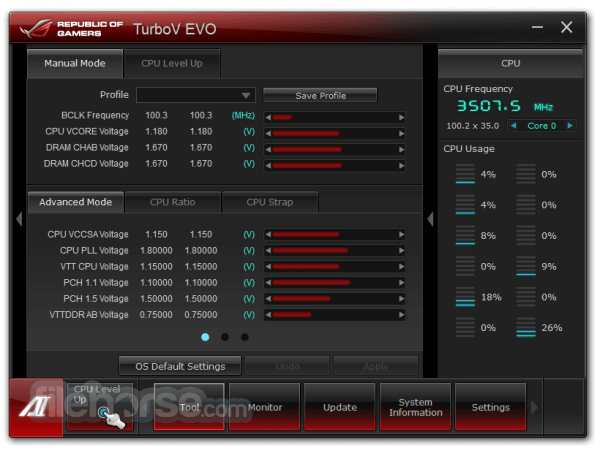Click the 18% CPU usage value
This screenshot has width=600, height=453.
(491, 297)
